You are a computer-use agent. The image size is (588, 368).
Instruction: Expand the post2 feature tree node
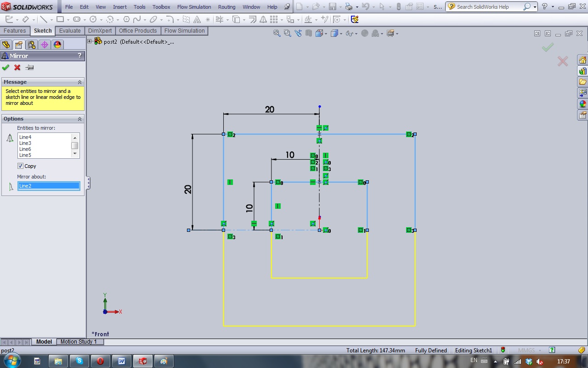[x=90, y=41]
